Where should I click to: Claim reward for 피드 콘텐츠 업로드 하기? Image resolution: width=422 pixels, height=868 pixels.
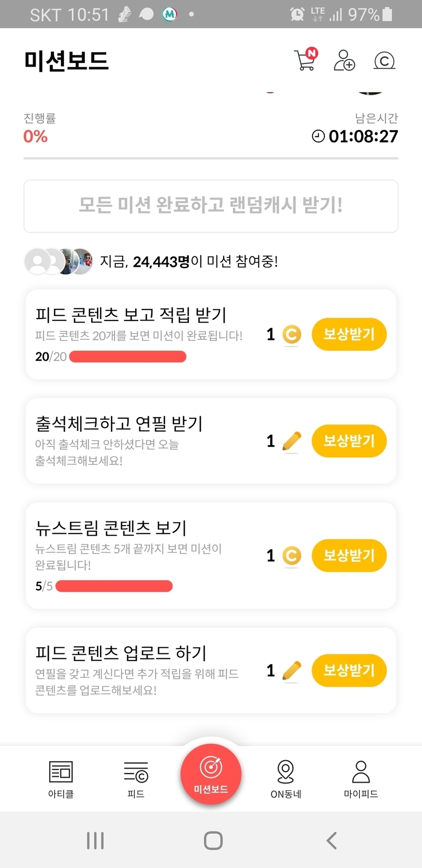349,670
